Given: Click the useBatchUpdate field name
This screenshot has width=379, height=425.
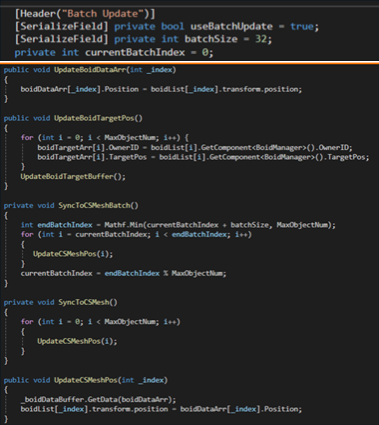Looking at the screenshot, I should [231, 26].
